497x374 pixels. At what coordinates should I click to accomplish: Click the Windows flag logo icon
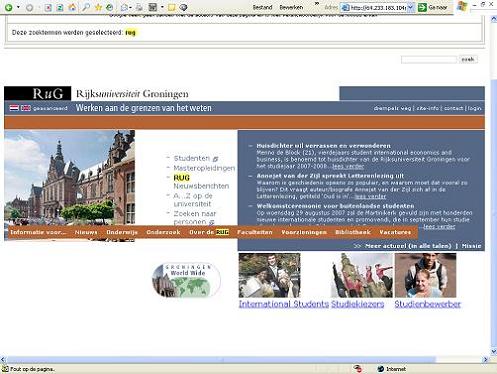462,7
